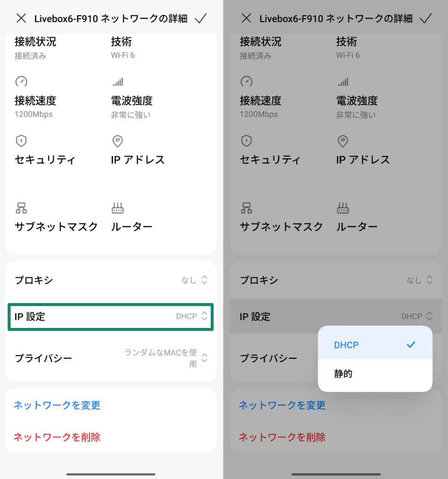Click the connection speed gauge icon
Viewport: 448px width, 479px height.
coord(21,82)
